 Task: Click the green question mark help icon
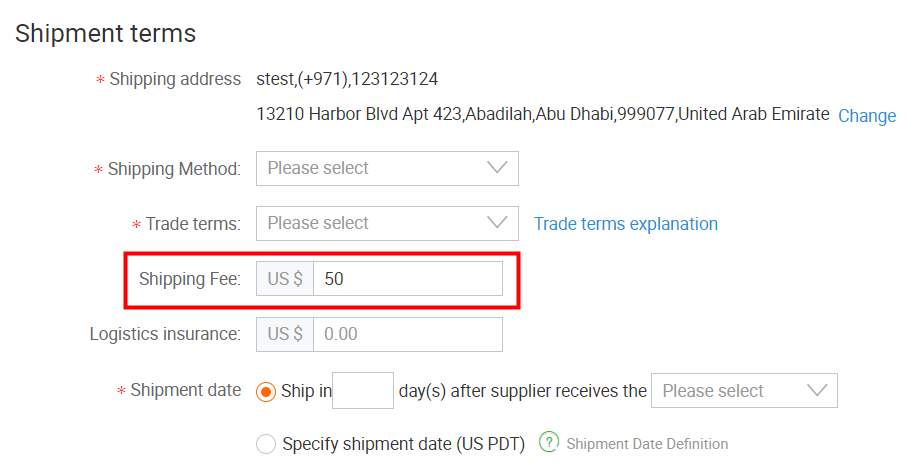click(549, 442)
